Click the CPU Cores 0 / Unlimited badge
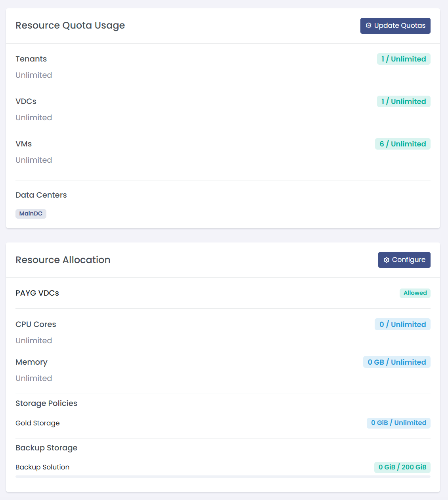This screenshot has height=500, width=448. coord(402,324)
